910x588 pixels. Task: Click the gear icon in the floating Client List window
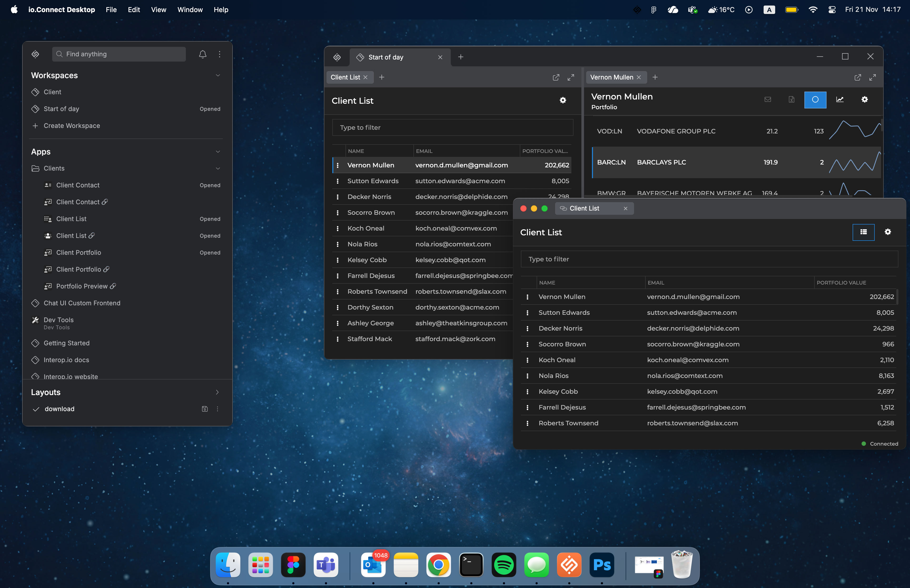888,232
